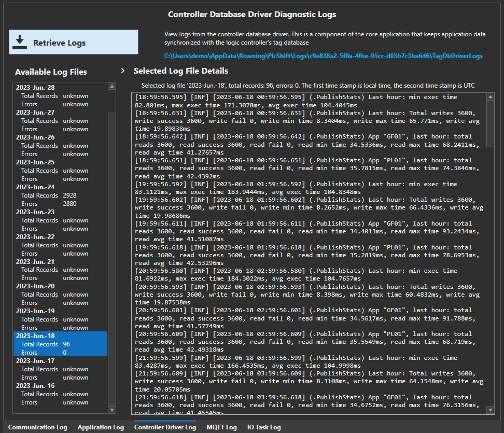Click the [18:59:56.595] log entry

pos(296,101)
